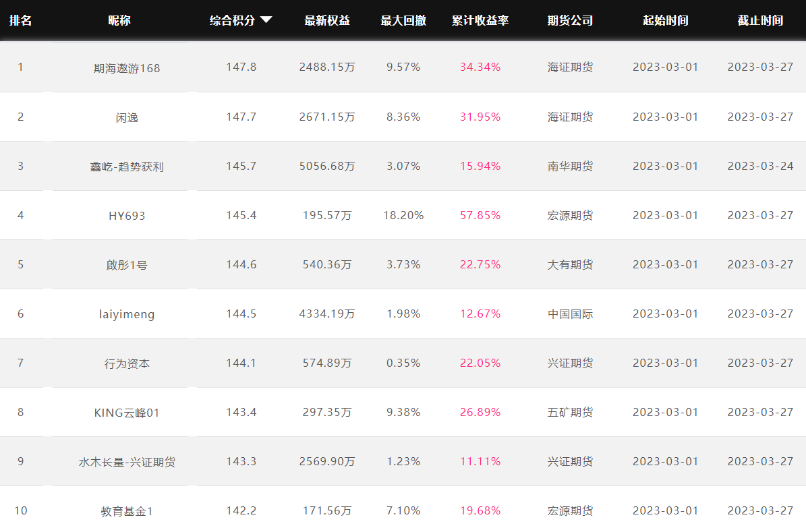
Task: Select 大有期货 company cell
Action: [x=570, y=265]
